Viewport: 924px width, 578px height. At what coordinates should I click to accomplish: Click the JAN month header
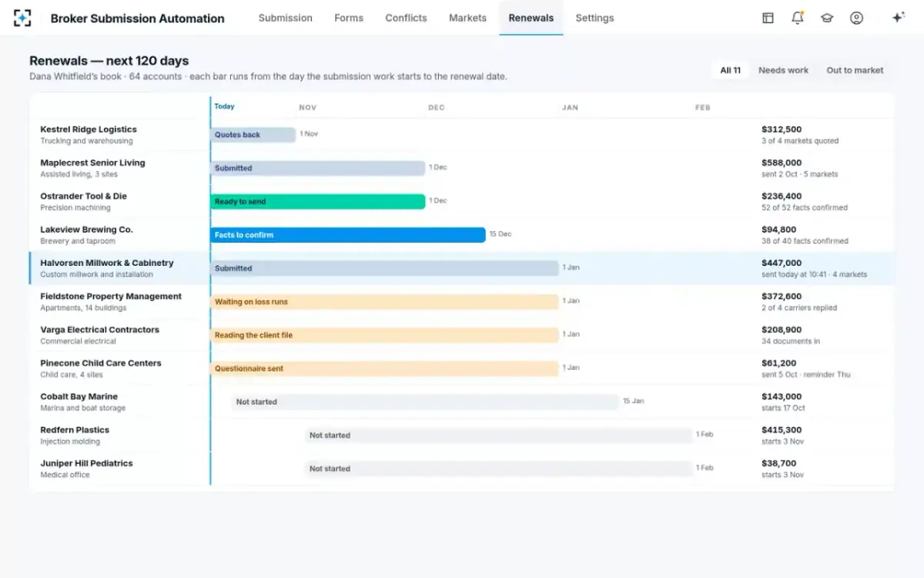[x=570, y=108]
